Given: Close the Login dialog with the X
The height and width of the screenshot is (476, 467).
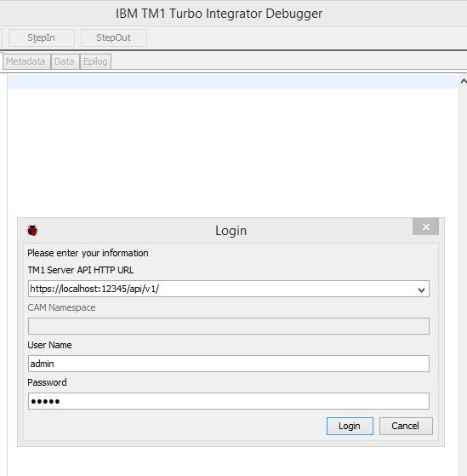Looking at the screenshot, I should [x=425, y=227].
